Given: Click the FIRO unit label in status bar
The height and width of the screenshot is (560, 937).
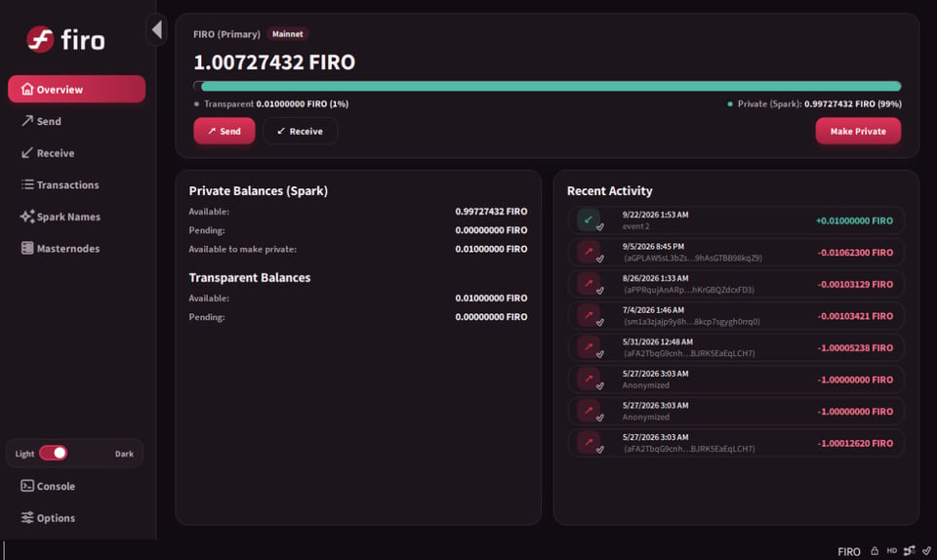Looking at the screenshot, I should (849, 551).
